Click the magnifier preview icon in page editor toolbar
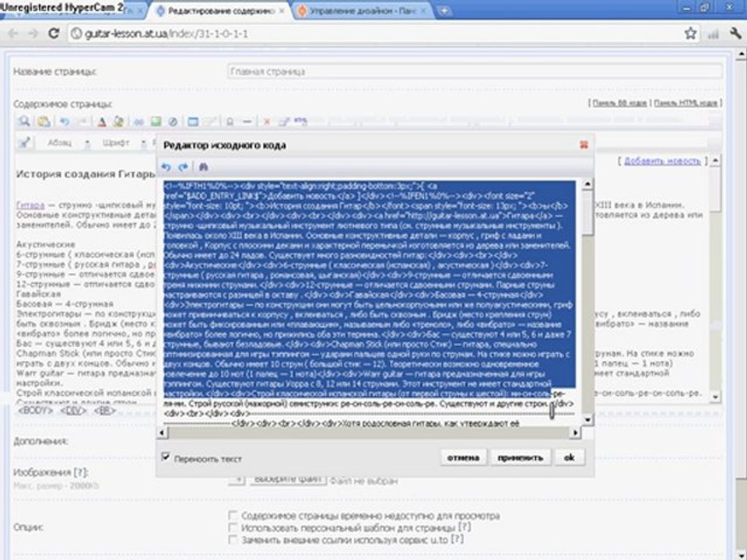Screen dimensions: 747x560 (24, 121)
